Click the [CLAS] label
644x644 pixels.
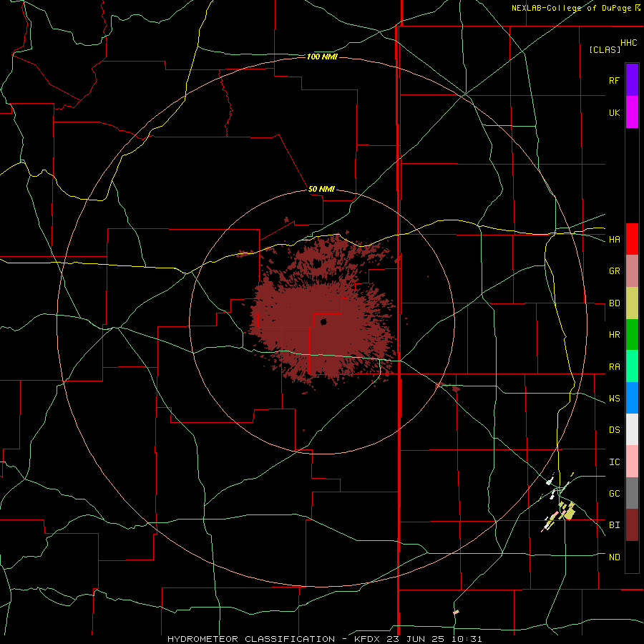coord(605,49)
